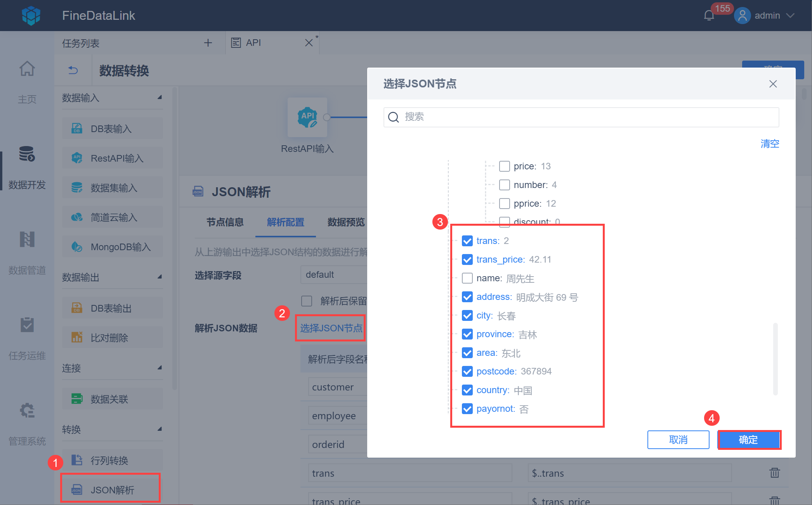Delete the trans field row with trash icon
The height and width of the screenshot is (505, 812).
click(x=774, y=473)
